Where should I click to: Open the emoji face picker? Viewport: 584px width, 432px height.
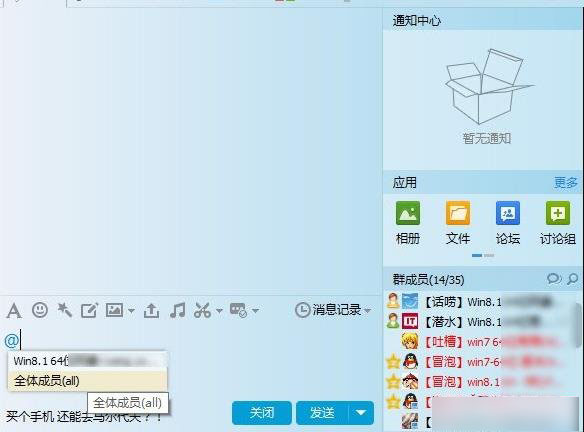click(40, 310)
